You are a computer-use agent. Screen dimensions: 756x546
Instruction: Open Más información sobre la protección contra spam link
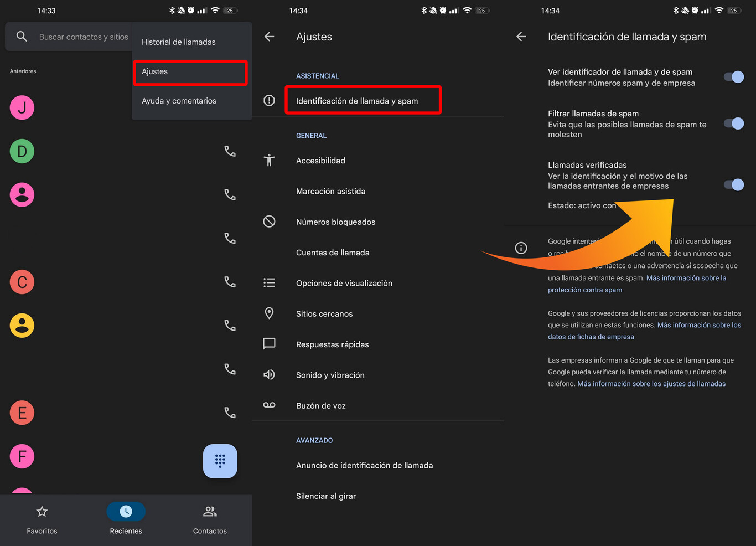(x=637, y=284)
